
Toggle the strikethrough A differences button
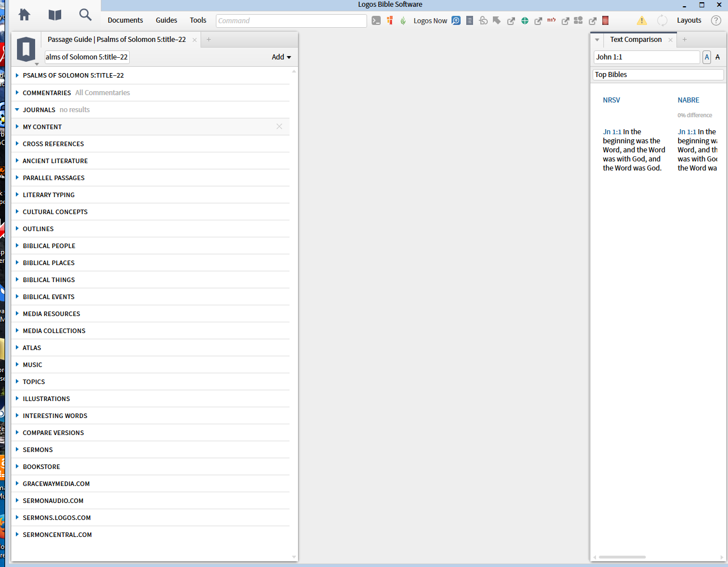[718, 57]
